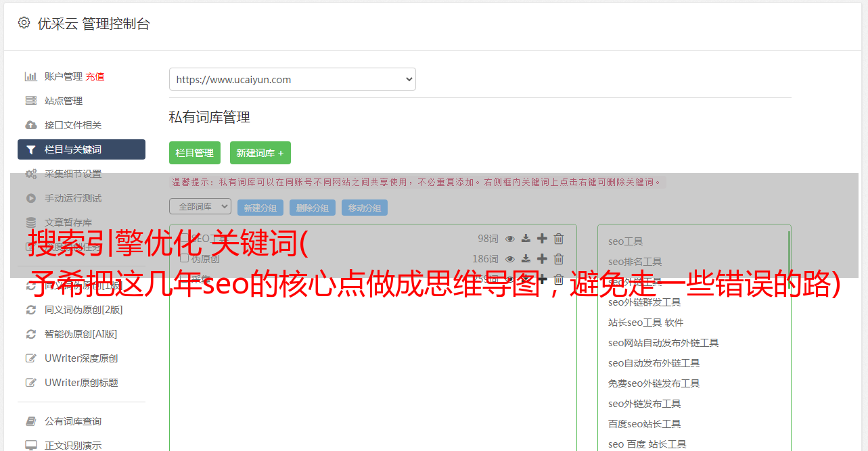The width and height of the screenshot is (868, 451).
Task: Select keyword 'seo工具' in the right list
Action: tap(626, 241)
